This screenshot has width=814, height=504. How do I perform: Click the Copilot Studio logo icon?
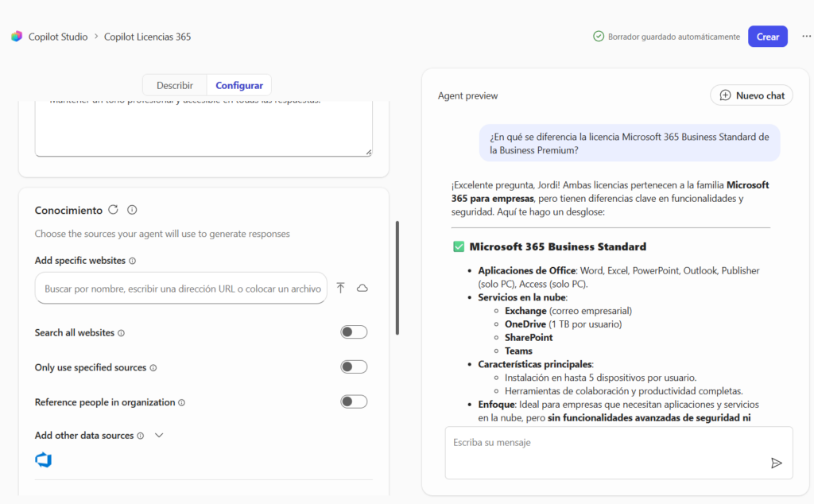pos(17,37)
